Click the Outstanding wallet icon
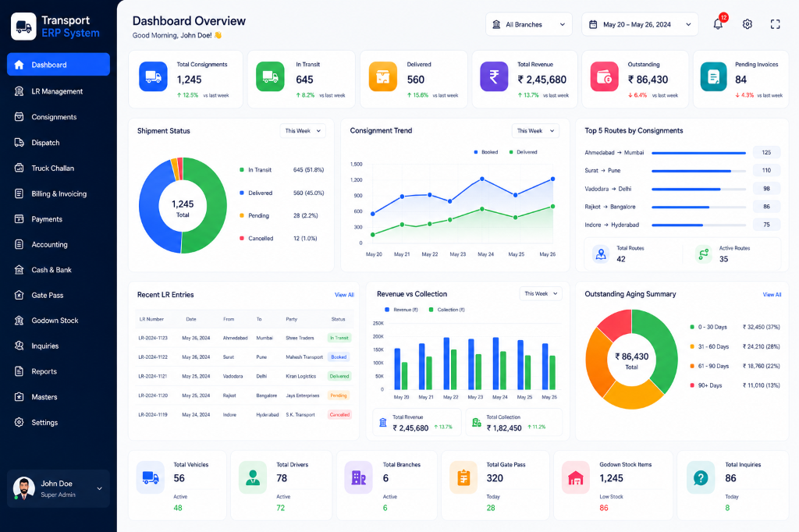This screenshot has width=799, height=532. click(x=605, y=76)
